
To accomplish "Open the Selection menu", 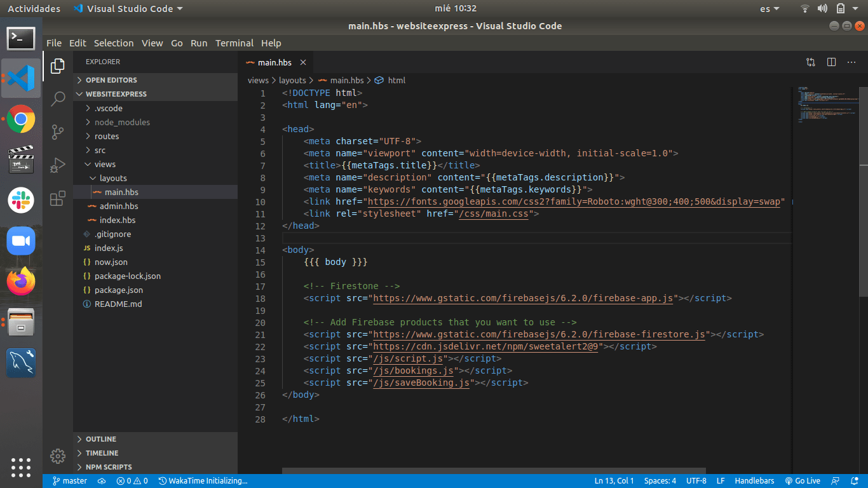I will 114,43.
